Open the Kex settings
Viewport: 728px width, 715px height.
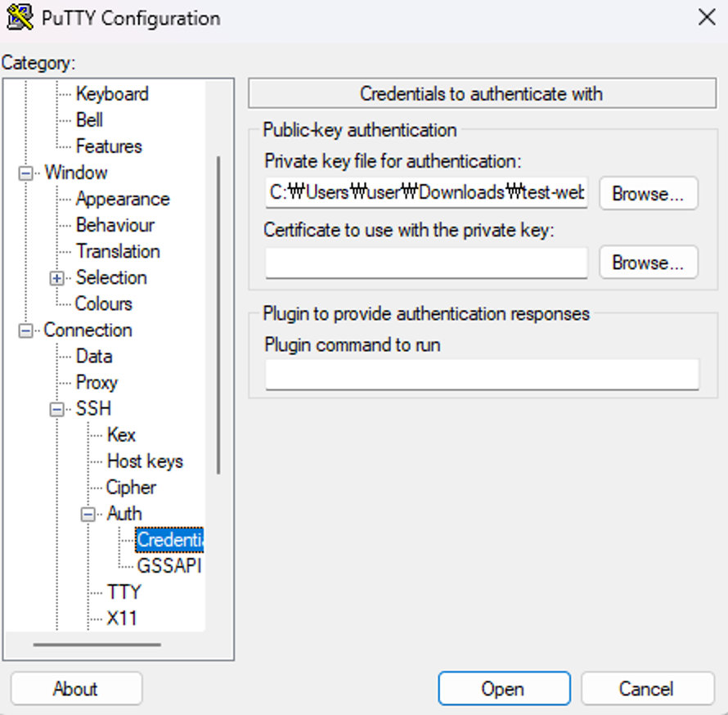(x=121, y=435)
